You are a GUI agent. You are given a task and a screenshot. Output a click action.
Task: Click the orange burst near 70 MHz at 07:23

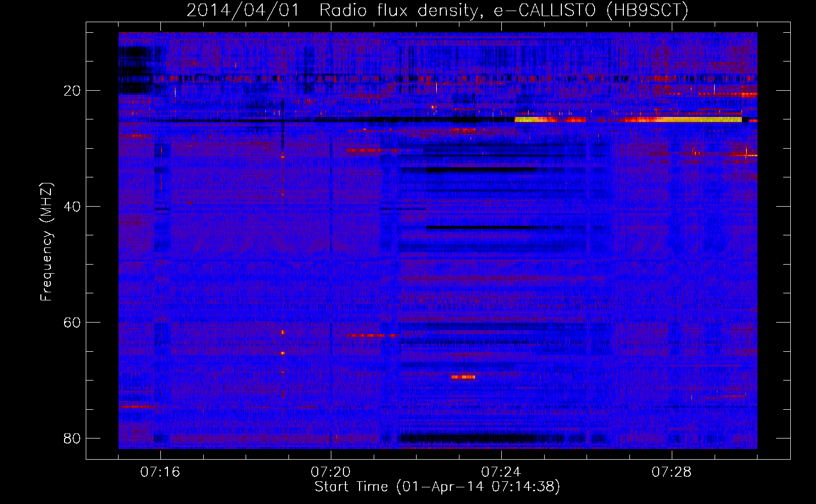pyautogui.click(x=463, y=377)
